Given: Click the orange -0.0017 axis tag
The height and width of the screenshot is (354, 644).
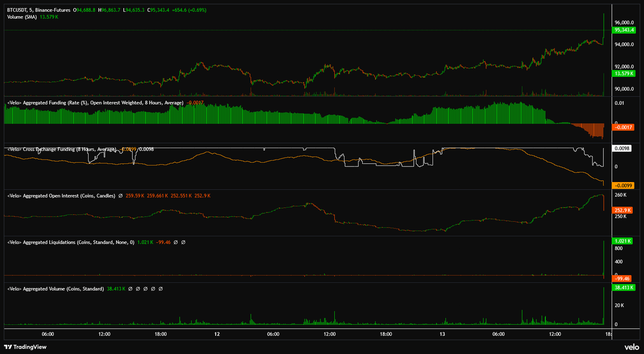Looking at the screenshot, I should 624,127.
